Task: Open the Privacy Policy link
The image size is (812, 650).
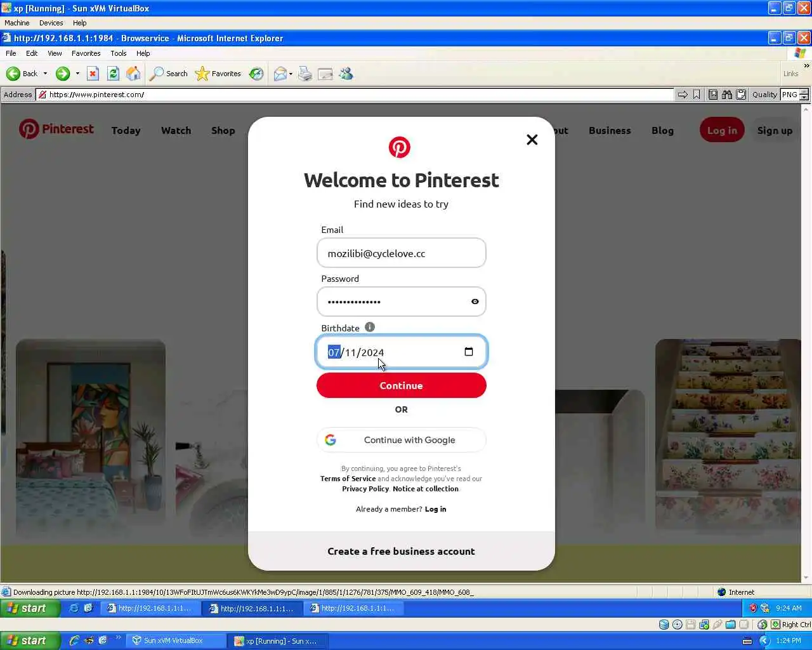Action: pos(365,489)
